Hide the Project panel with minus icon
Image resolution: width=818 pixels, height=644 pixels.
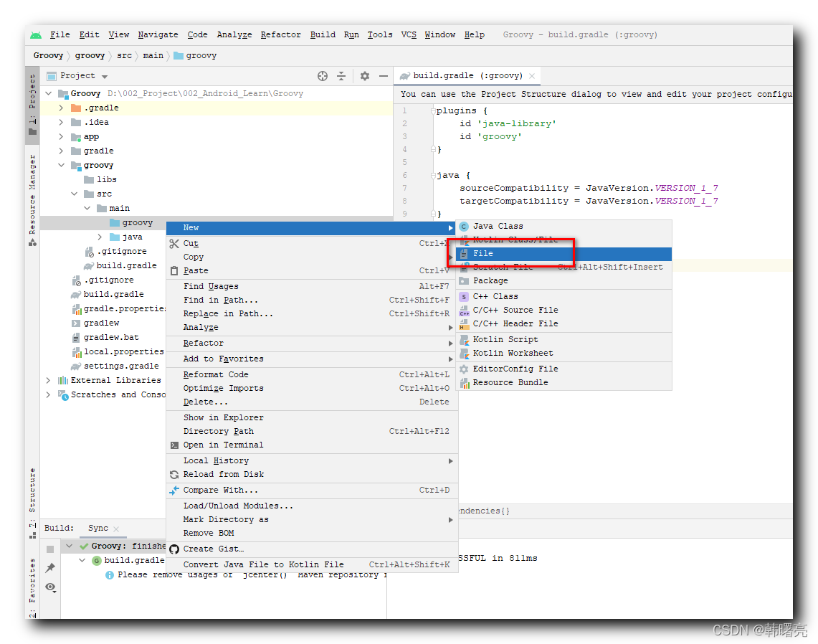point(384,76)
